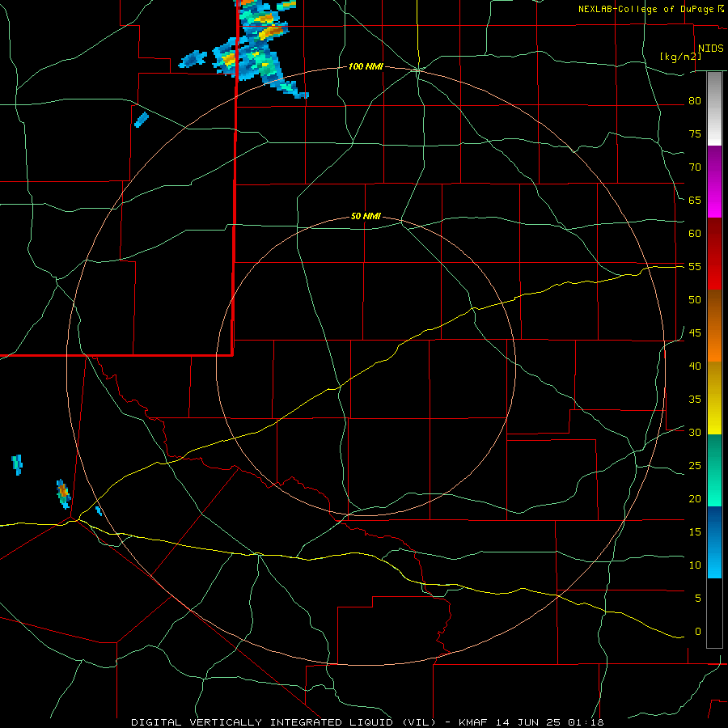Select the white-gray segment of the color bar

tap(714, 108)
